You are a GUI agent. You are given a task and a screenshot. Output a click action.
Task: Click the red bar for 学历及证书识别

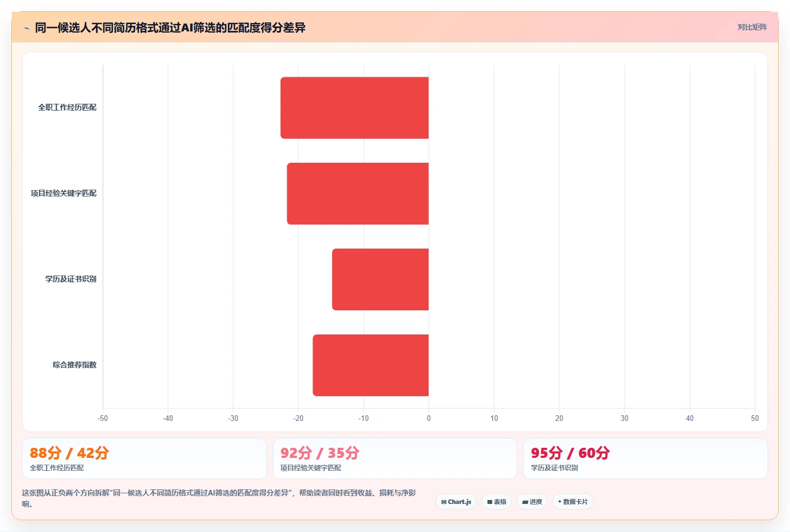pos(380,279)
